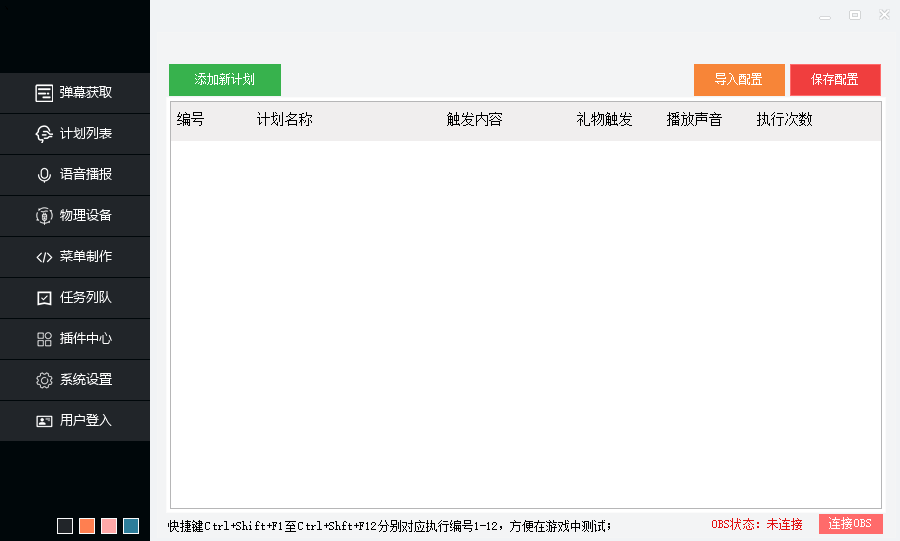The height and width of the screenshot is (541, 900).
Task: Click the 插件中心 grid icon
Action: tap(44, 339)
